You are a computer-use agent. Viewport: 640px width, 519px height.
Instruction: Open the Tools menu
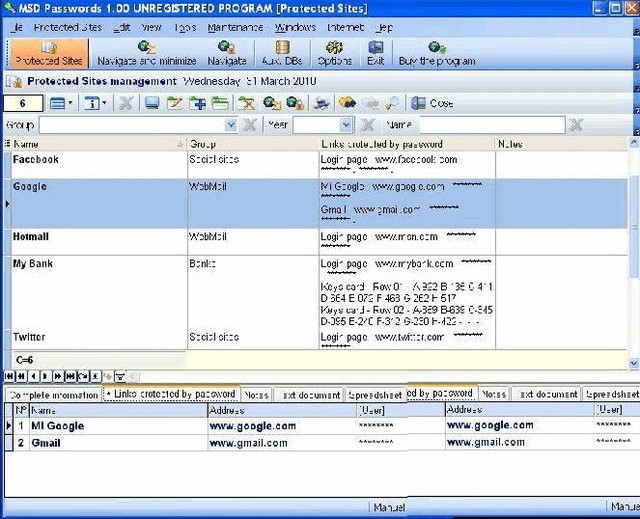[184, 27]
